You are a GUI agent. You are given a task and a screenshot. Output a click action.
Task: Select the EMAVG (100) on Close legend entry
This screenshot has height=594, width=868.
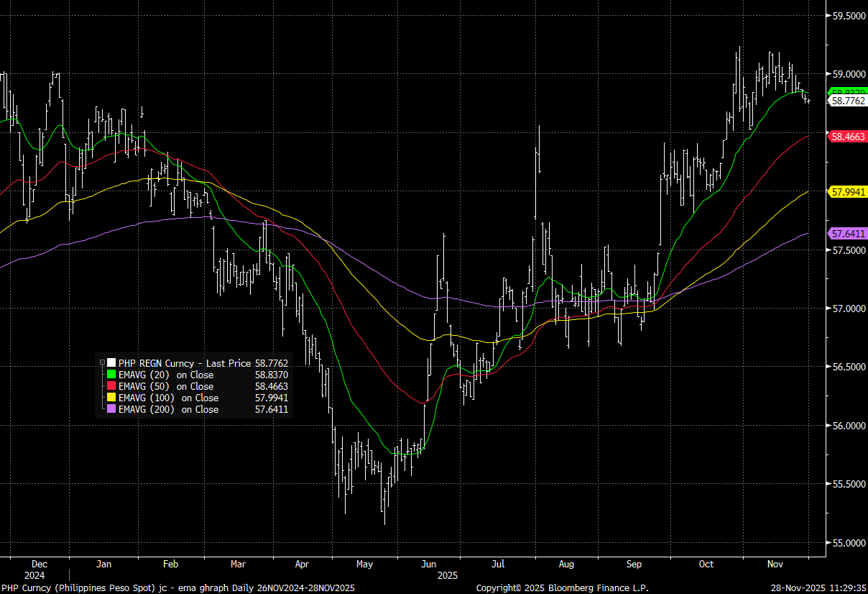click(x=168, y=398)
